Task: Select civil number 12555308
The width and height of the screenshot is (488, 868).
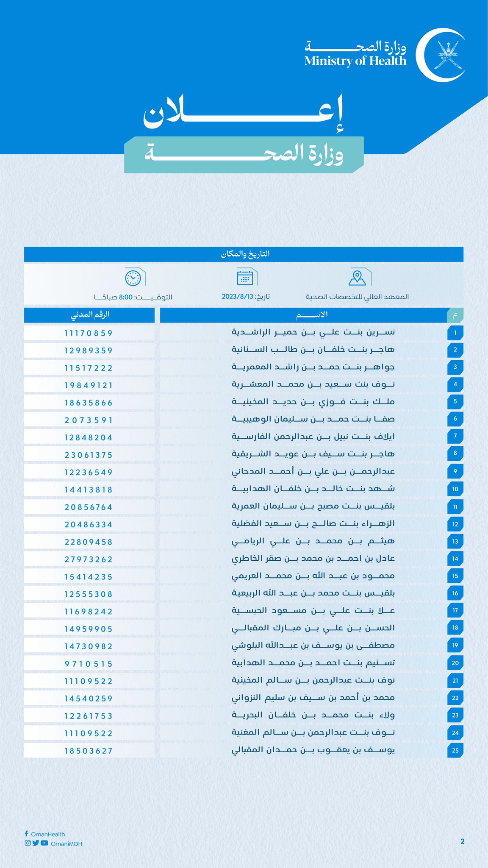Action: click(x=89, y=594)
